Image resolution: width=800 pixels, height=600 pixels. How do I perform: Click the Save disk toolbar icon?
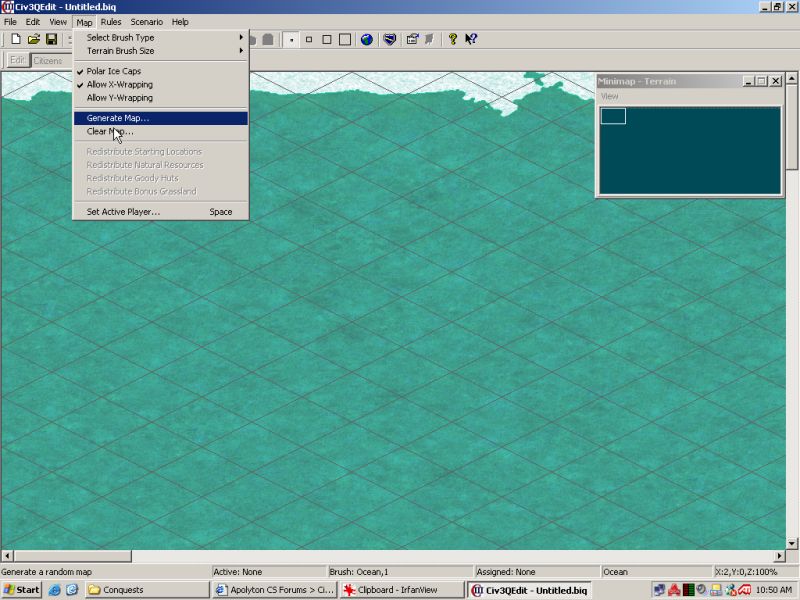51,39
